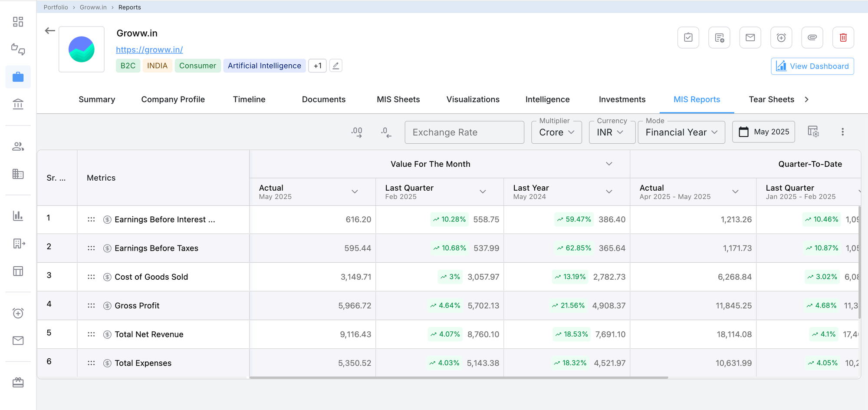
Task: Click the red delete trash icon
Action: coord(843,37)
